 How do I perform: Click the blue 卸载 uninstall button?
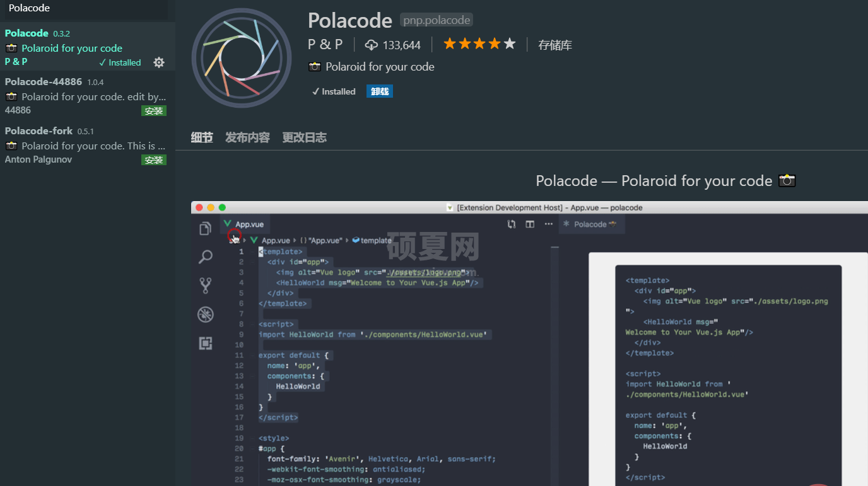pyautogui.click(x=380, y=91)
